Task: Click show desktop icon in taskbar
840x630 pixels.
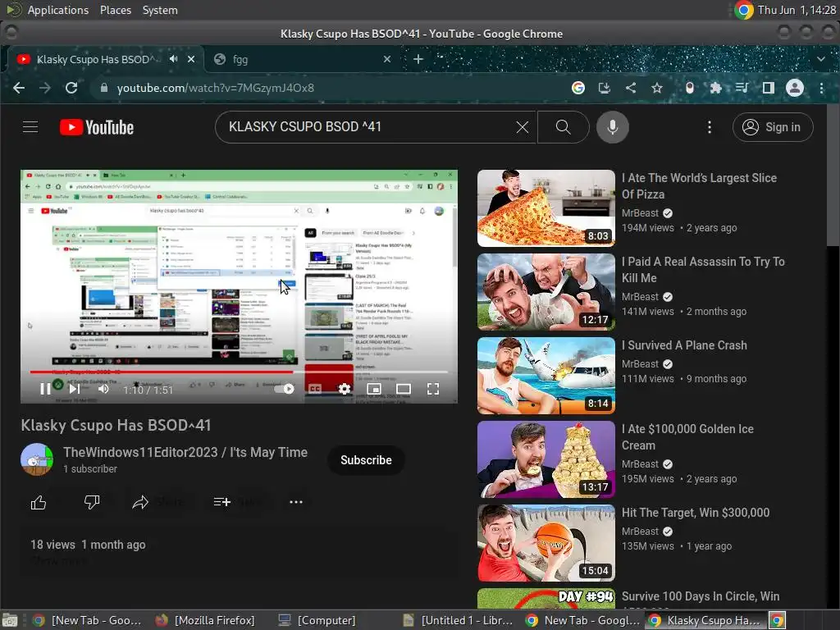Action: 10,620
